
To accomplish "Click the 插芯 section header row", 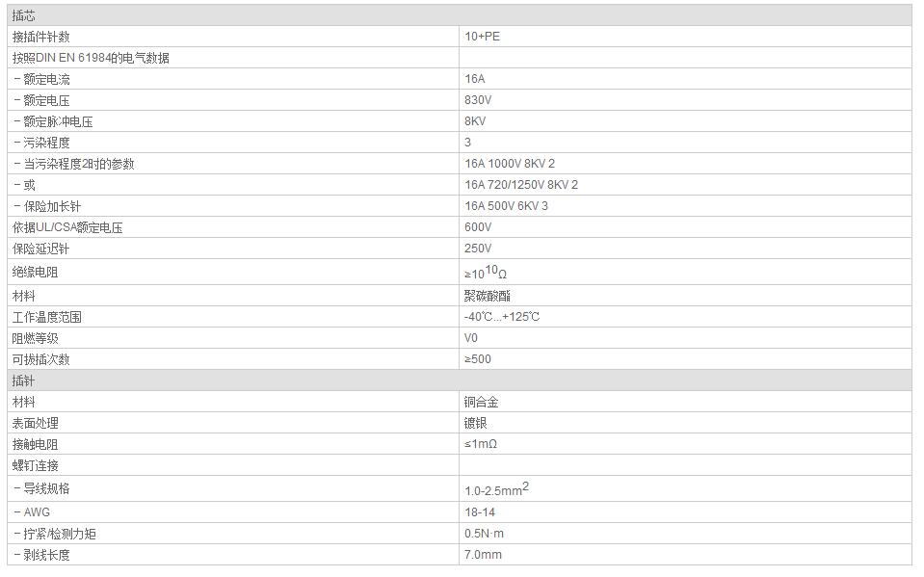I will tap(459, 15).
